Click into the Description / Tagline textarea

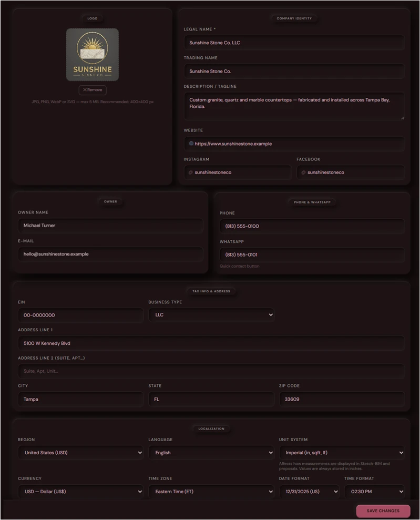pyautogui.click(x=294, y=106)
